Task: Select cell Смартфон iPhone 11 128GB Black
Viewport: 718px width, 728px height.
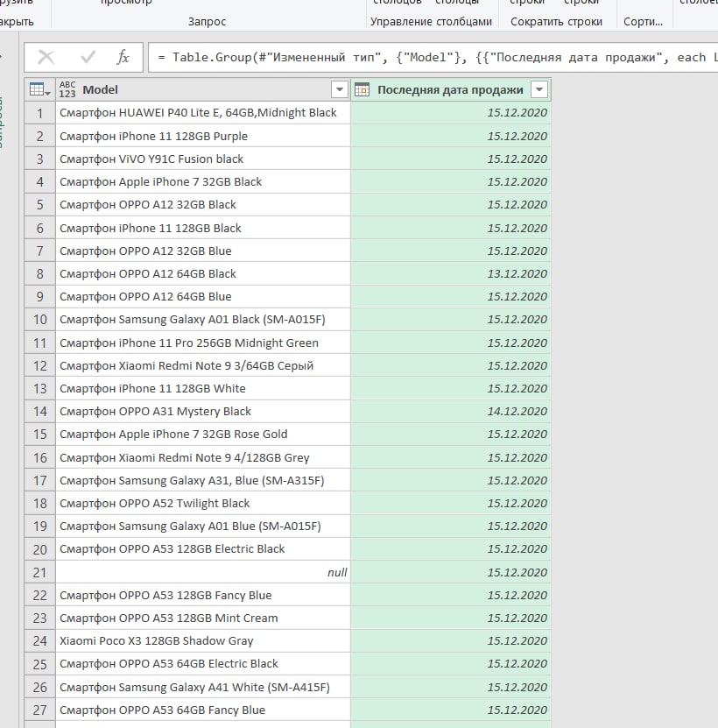Action: click(x=203, y=228)
